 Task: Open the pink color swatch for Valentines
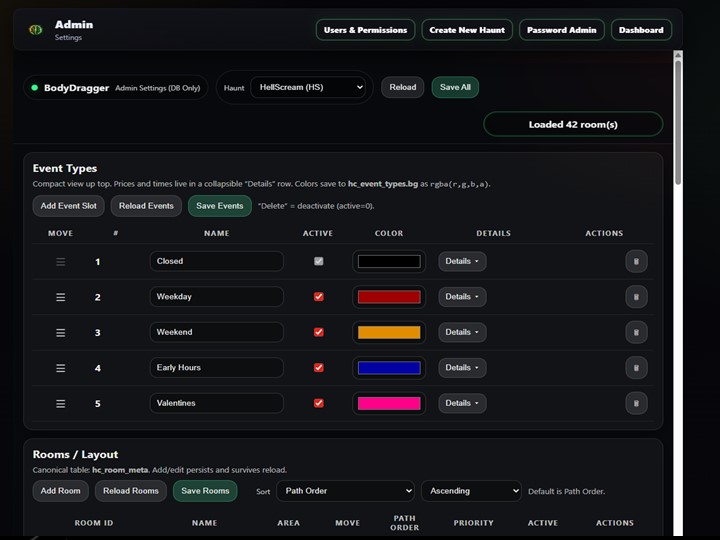(389, 403)
